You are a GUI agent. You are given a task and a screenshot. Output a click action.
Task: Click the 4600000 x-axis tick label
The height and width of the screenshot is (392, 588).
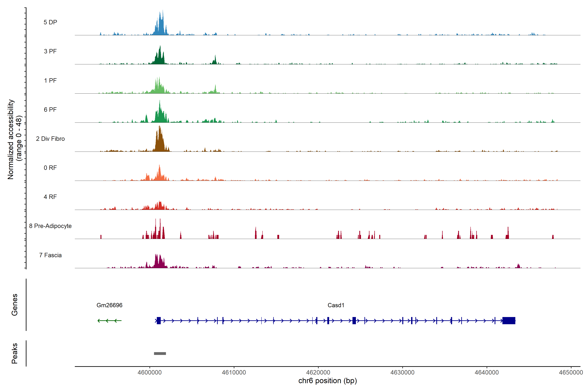coord(149,372)
